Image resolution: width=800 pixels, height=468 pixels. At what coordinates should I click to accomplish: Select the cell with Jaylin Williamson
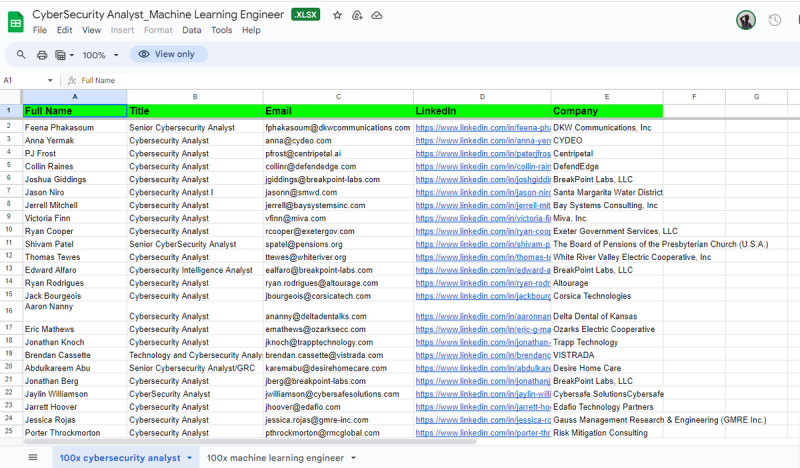[75, 394]
